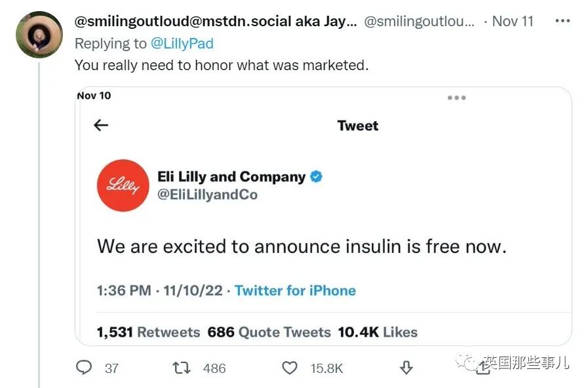Open the three-dot menu inside quoted tweet

456,98
